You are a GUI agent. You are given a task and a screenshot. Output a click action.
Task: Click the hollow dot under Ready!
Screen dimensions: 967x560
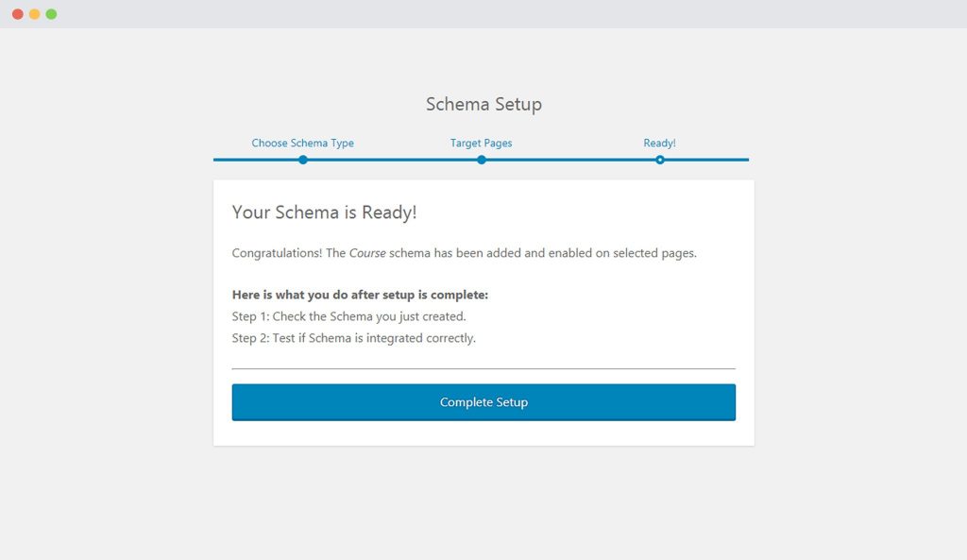click(x=660, y=160)
